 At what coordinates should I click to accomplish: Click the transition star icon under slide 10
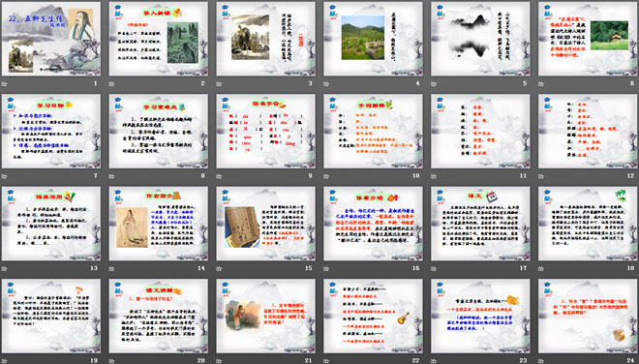click(326, 176)
